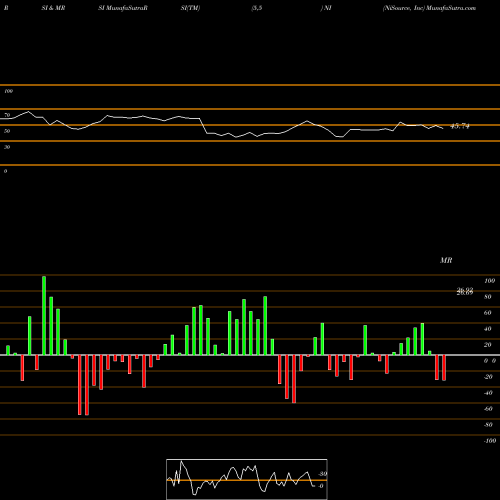Click the RSI axis label "0" on left

pos(5,171)
